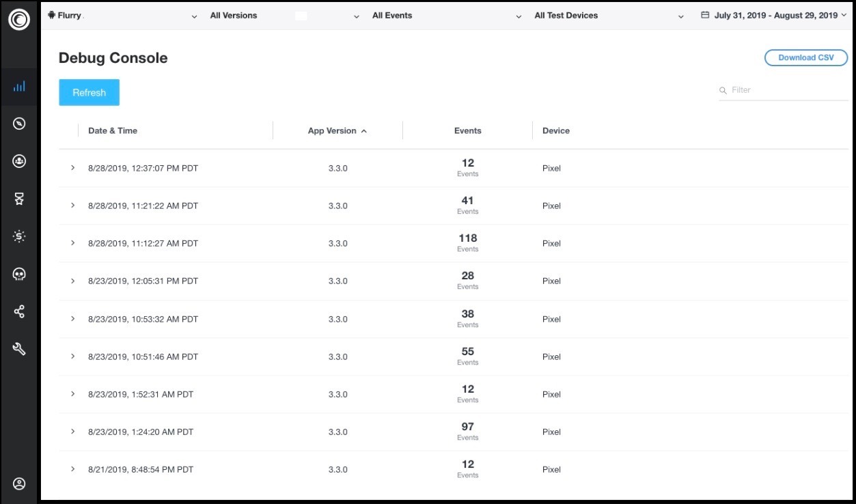The image size is (856, 504).
Task: Open the All Test Devices dropdown
Action: [x=609, y=16]
